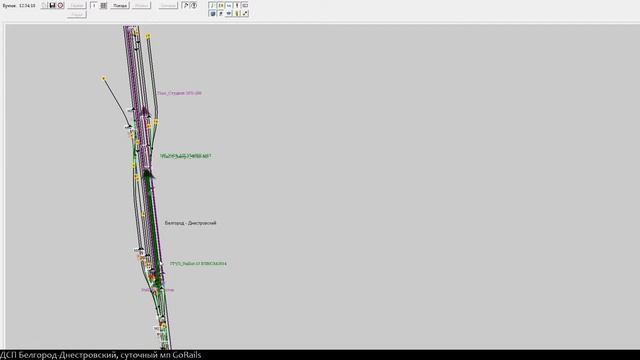Click the purple train label near top tracks
Screen dimensions: 640x360
(x=180, y=93)
